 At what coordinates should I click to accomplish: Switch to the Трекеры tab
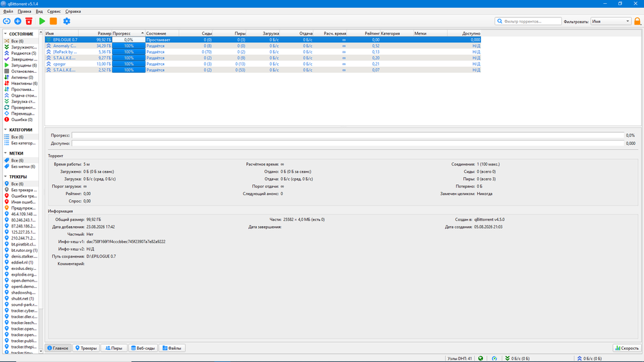pos(86,348)
